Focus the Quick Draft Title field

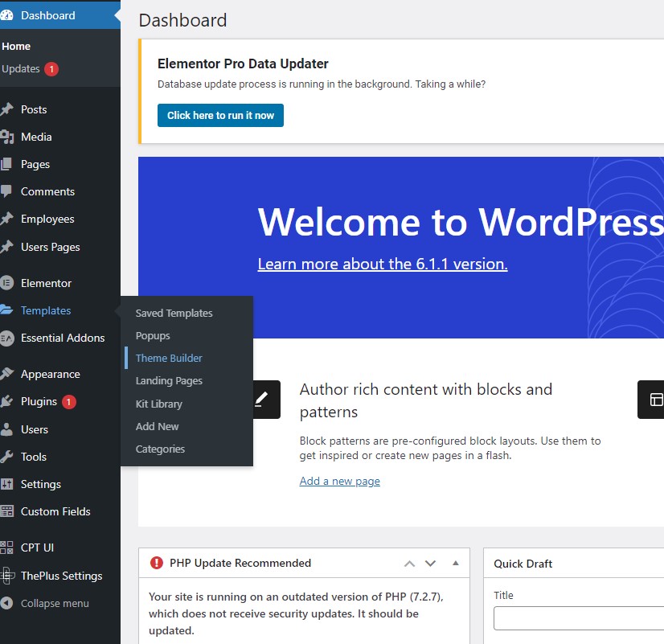pos(579,618)
